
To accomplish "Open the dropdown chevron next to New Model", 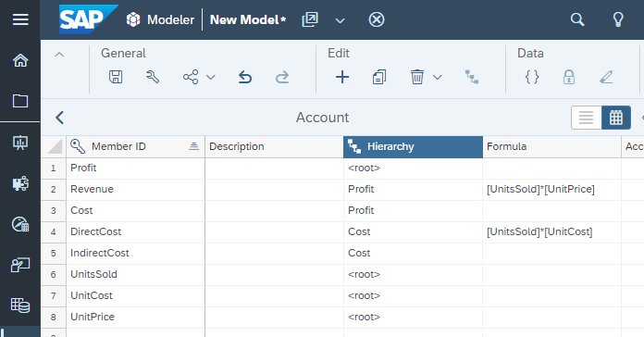I will click(341, 20).
